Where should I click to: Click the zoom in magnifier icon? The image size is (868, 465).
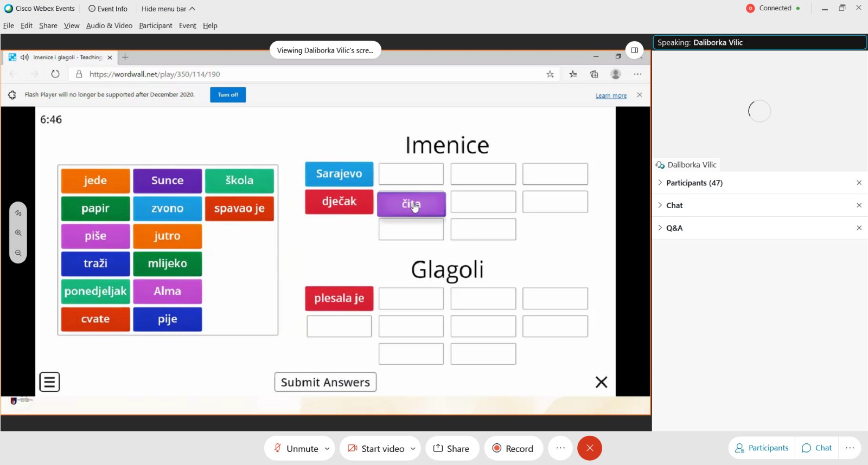click(18, 233)
